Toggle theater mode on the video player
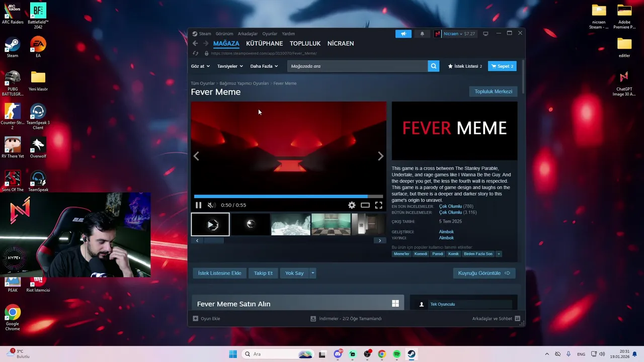Screen dimensions: 644x362 [365, 205]
